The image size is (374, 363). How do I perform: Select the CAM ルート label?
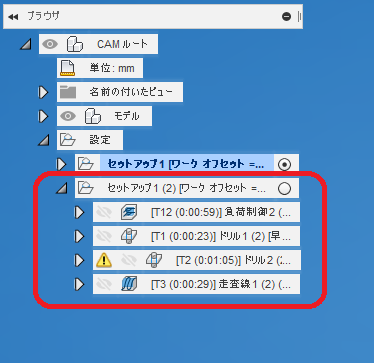122,44
